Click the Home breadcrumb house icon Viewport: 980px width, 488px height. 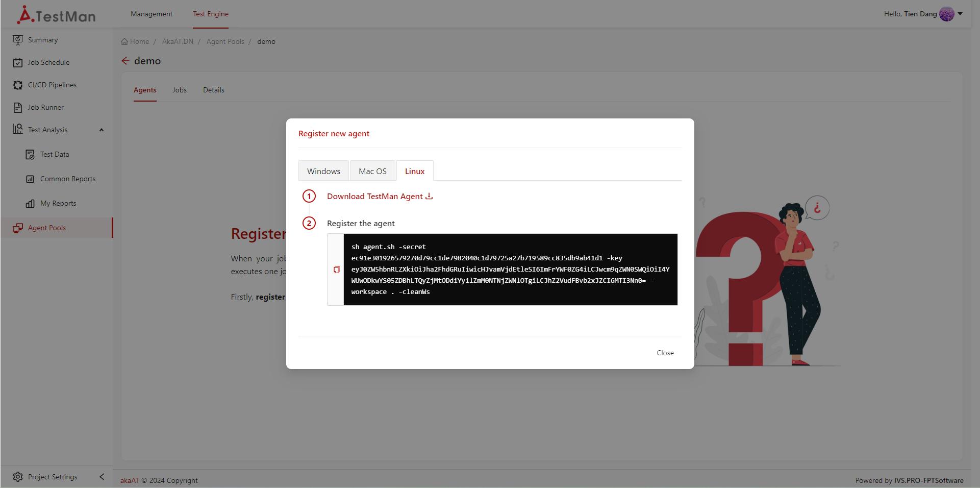click(124, 41)
